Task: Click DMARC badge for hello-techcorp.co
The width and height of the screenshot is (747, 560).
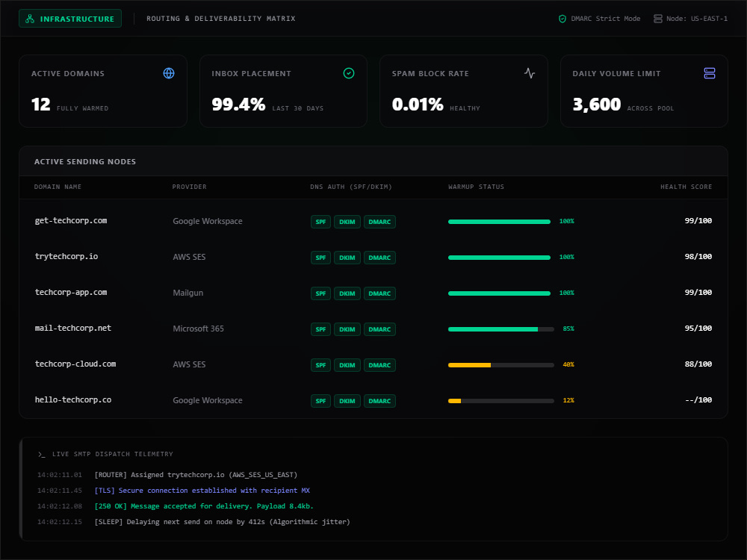Action: (x=379, y=401)
